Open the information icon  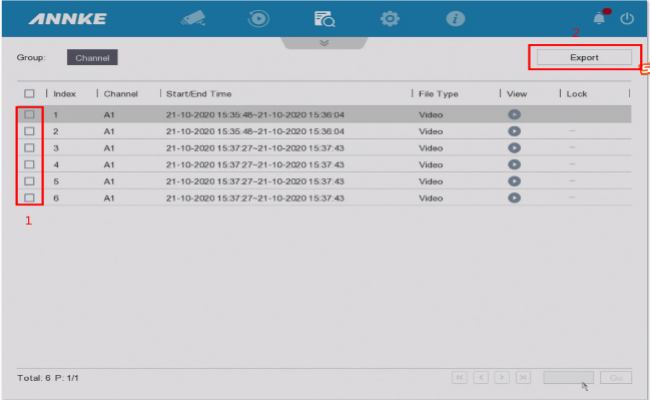(455, 18)
